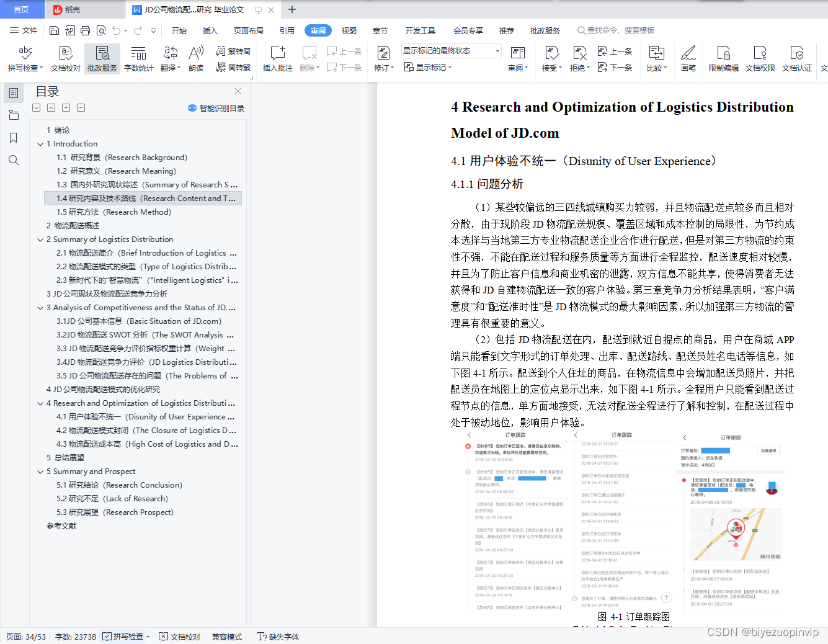This screenshot has width=828, height=644.
Task: Run 智能识别目录 smart TOC recognition
Action: coord(216,108)
